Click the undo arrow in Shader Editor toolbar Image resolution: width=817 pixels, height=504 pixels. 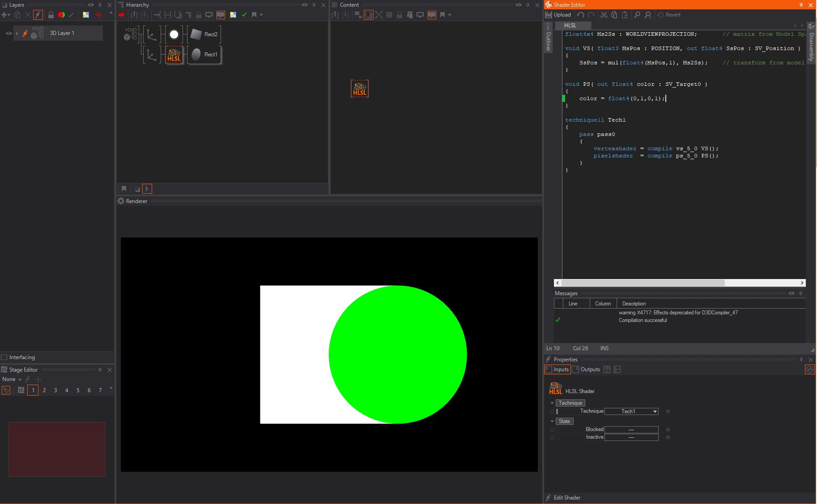point(581,15)
